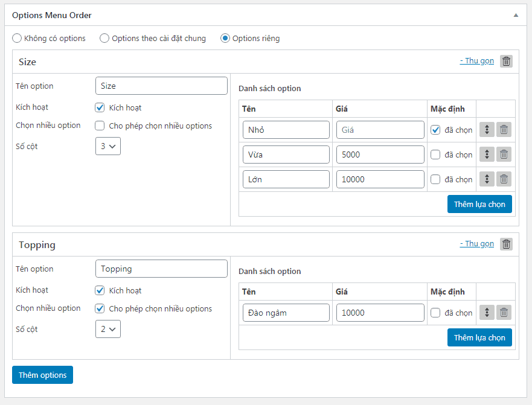Image resolution: width=532 pixels, height=405 pixels.
Task: Remove the Nhỏ option row
Action: pyautogui.click(x=504, y=130)
